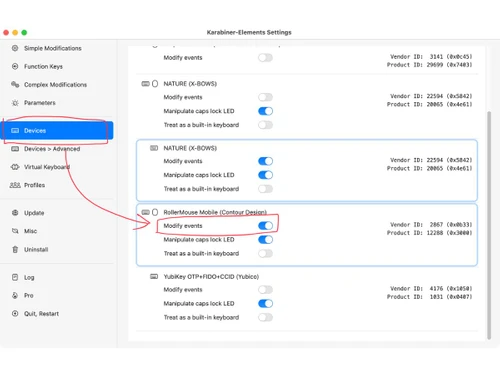Toggle built-in keyboard for YubiKey
500x375 pixels.
pos(265,318)
